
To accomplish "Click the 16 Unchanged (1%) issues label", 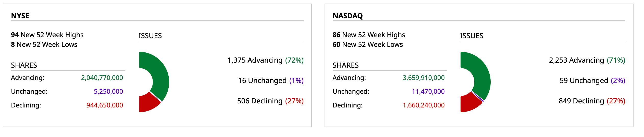I will tap(271, 80).
